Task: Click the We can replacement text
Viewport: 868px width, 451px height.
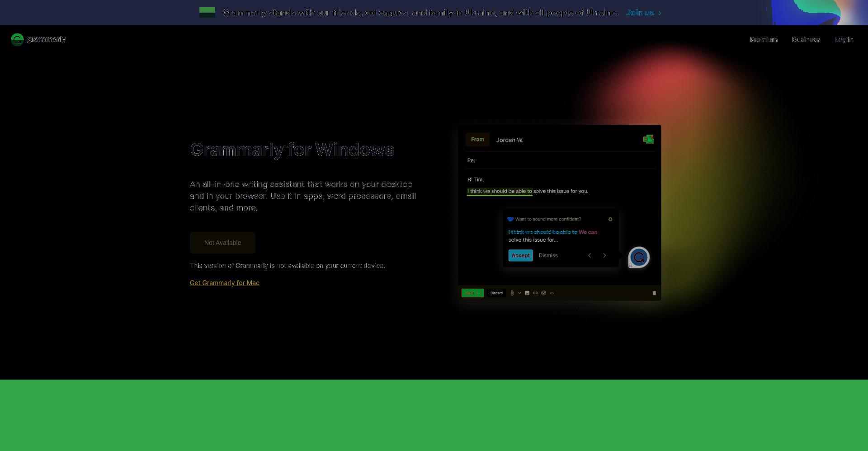Action: click(588, 232)
